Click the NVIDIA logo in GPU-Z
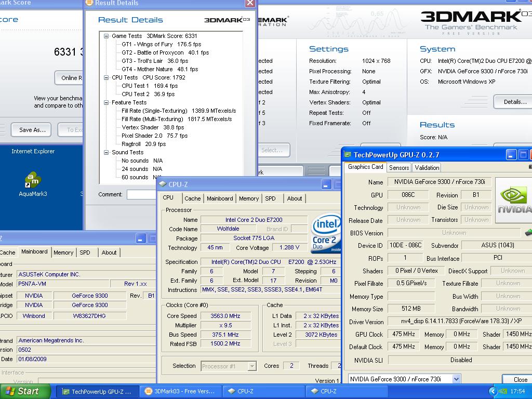The width and height of the screenshot is (532, 399). coord(514,200)
